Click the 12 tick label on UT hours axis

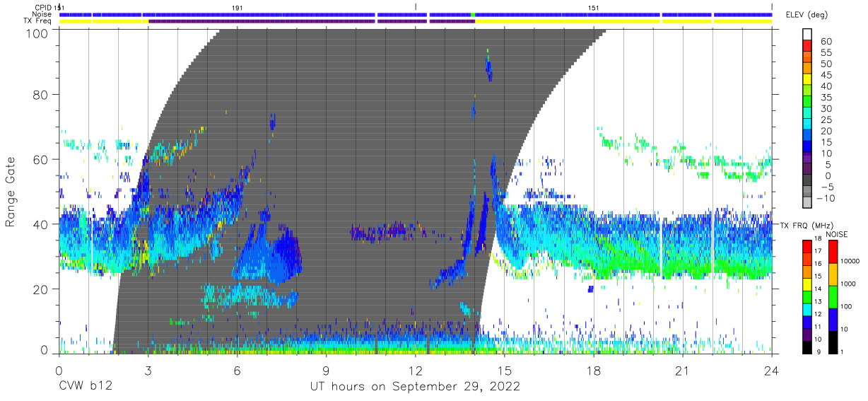pos(416,371)
